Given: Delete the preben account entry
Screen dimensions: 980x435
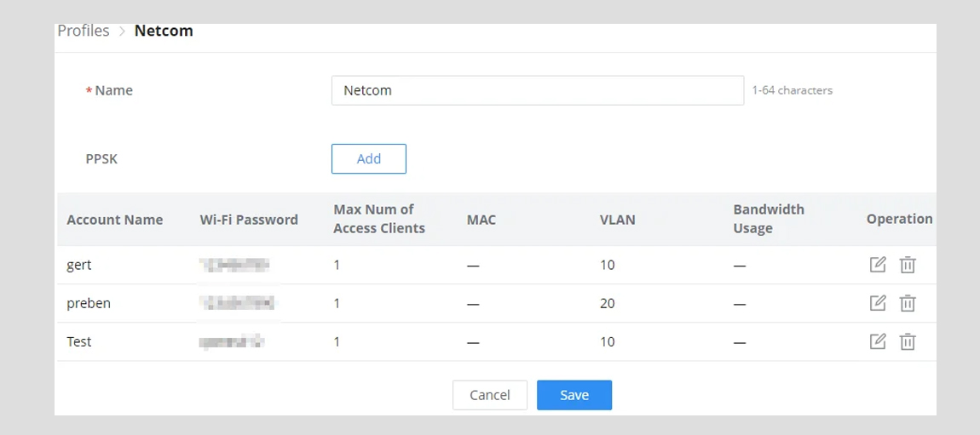Looking at the screenshot, I should 908,303.
